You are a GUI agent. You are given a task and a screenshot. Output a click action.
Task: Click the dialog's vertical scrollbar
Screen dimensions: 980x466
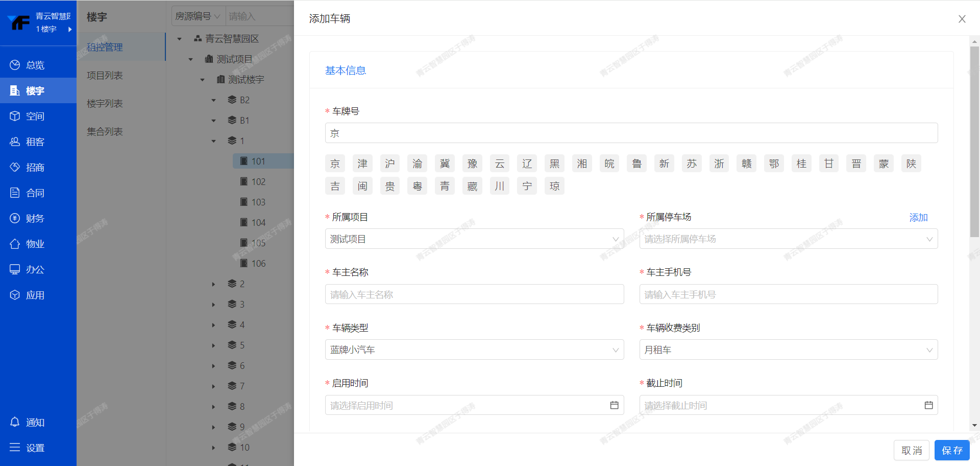tap(974, 143)
